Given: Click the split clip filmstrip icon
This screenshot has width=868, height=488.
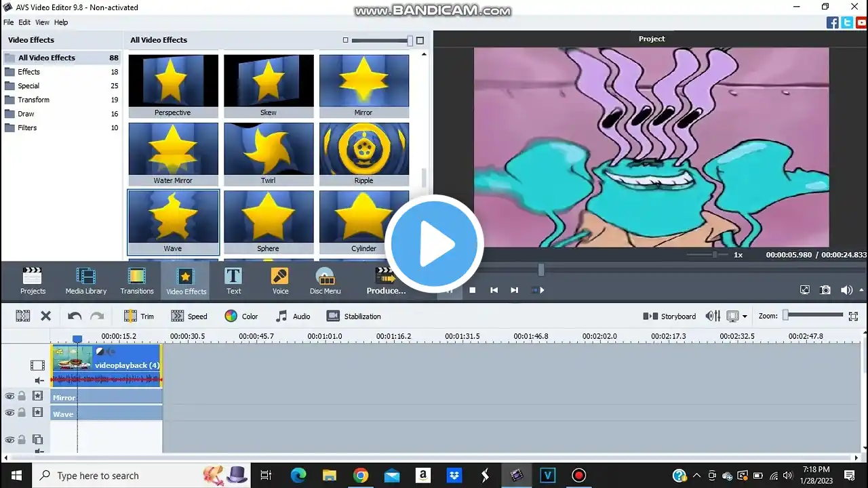Looking at the screenshot, I should [23, 316].
